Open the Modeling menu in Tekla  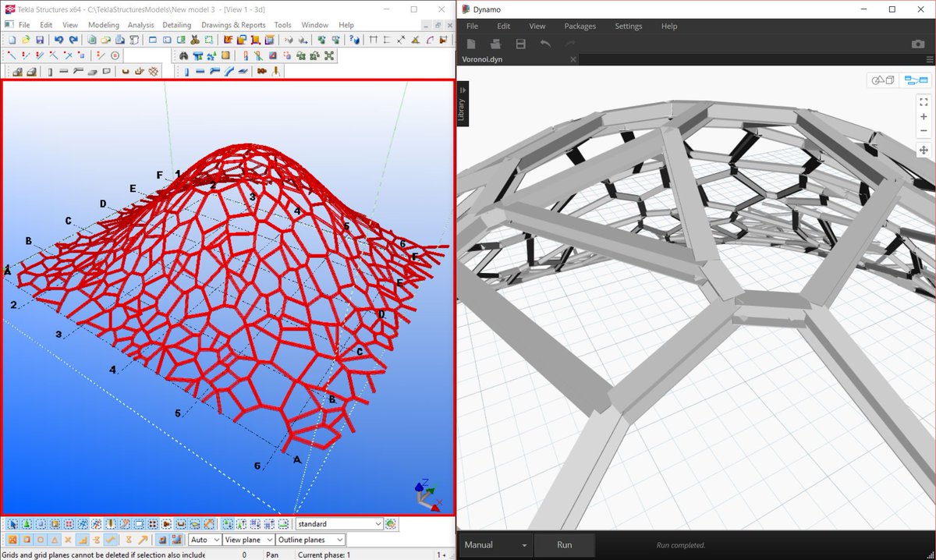104,24
